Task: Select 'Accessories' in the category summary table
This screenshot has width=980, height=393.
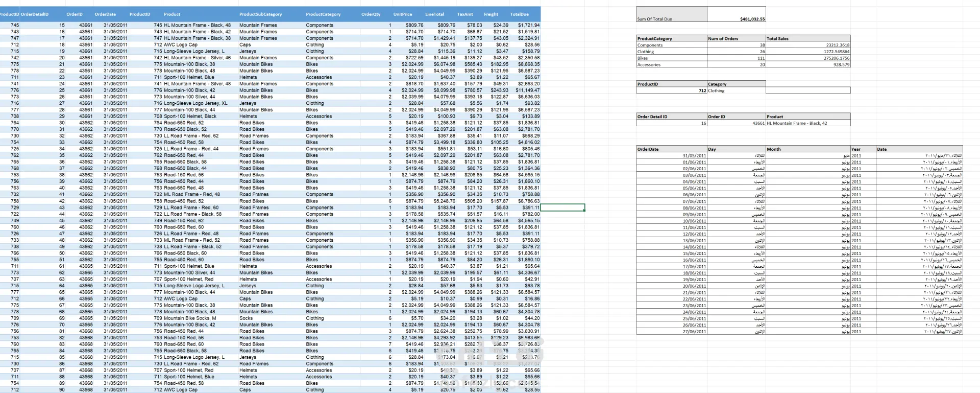Action: tap(671, 64)
